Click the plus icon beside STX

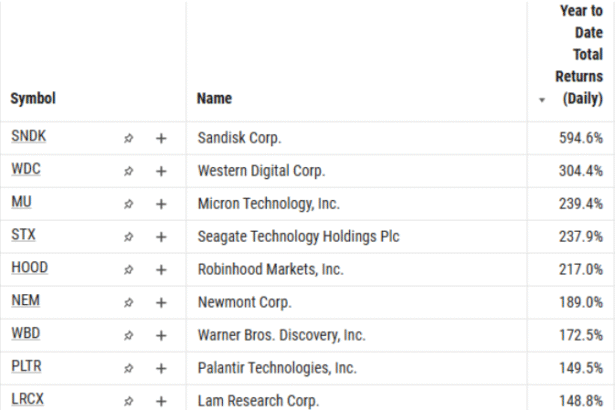161,237
